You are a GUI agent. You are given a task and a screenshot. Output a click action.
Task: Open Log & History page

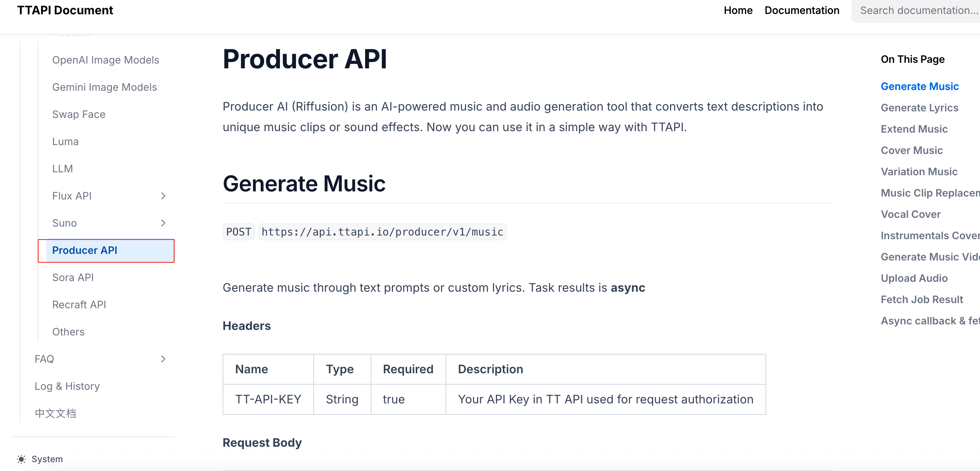(x=67, y=386)
